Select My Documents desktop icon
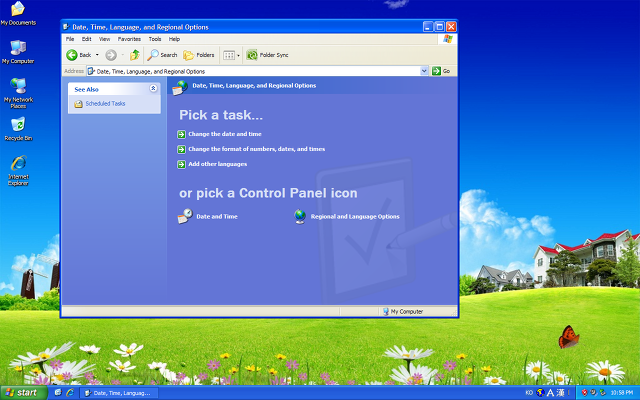This screenshot has width=640, height=400. coord(18,14)
